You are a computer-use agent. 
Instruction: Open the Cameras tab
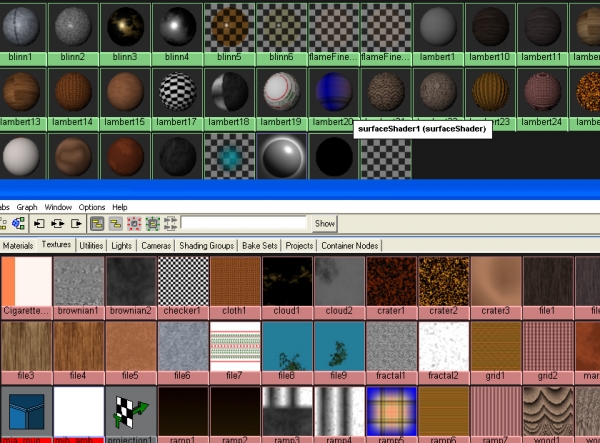pyautogui.click(x=156, y=246)
